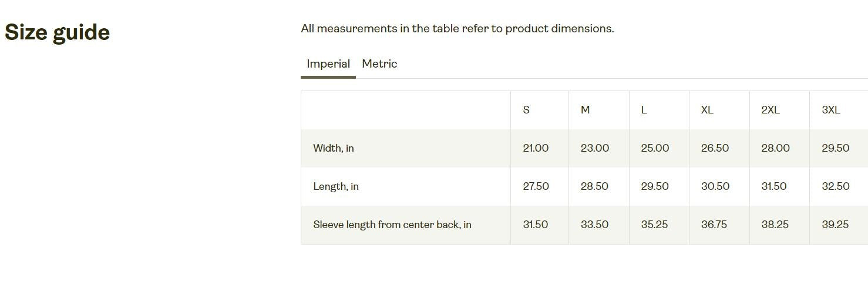The image size is (868, 291).
Task: Switch to the Metric tab
Action: tap(379, 64)
